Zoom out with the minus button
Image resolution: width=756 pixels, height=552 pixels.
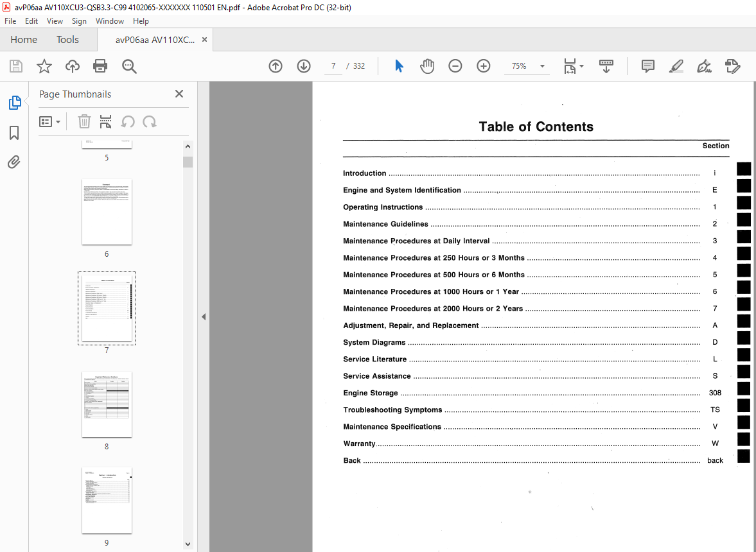click(455, 66)
